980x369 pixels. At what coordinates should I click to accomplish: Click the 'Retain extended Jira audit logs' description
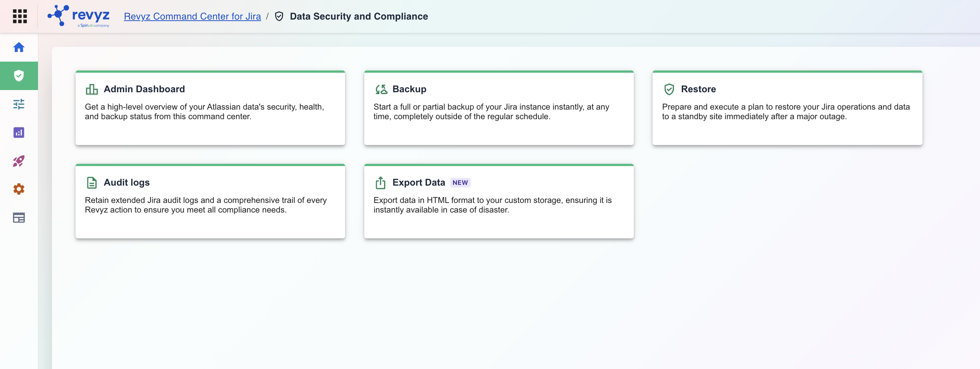tap(206, 205)
